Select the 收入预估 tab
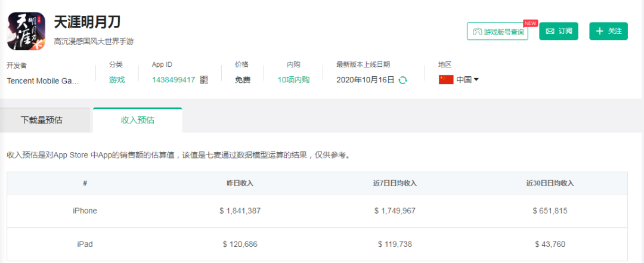This screenshot has height=263, width=644. 138,120
